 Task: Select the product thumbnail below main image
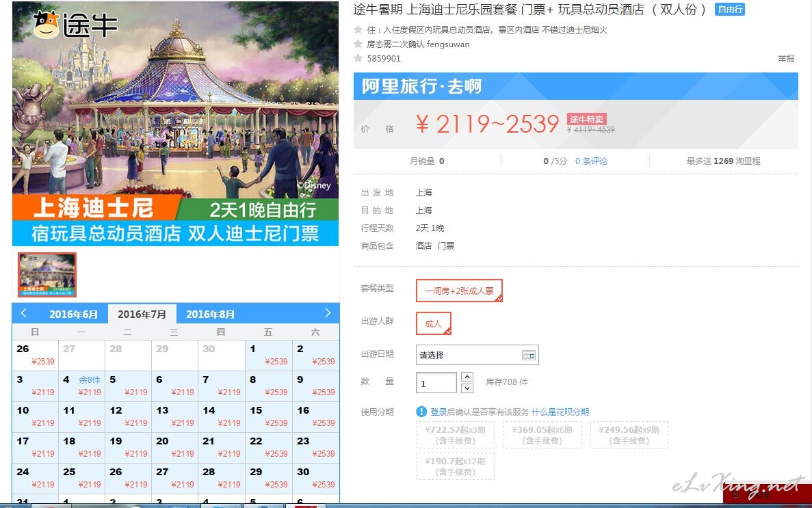coord(47,274)
